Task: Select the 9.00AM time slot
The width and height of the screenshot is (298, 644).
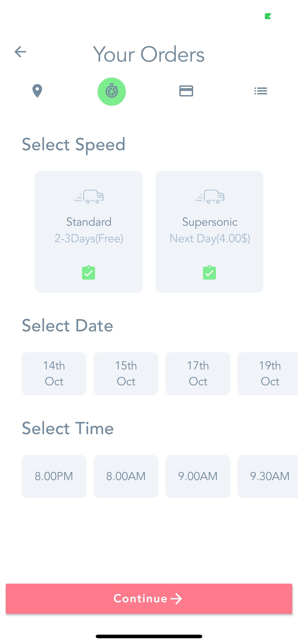Action: (x=198, y=476)
